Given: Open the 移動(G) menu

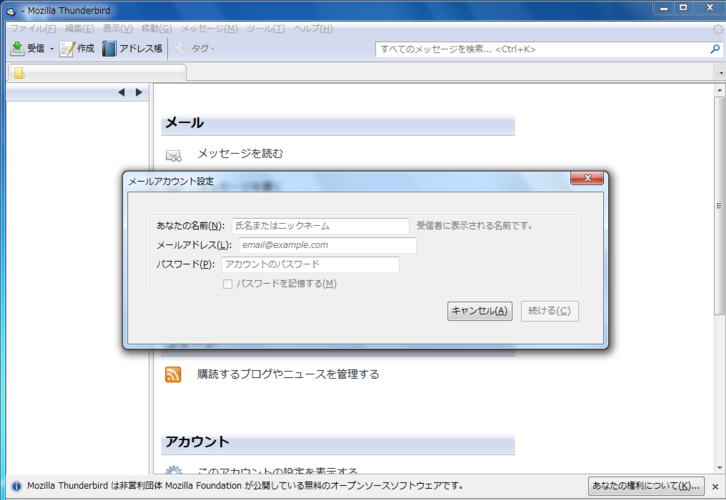Looking at the screenshot, I should [x=156, y=29].
